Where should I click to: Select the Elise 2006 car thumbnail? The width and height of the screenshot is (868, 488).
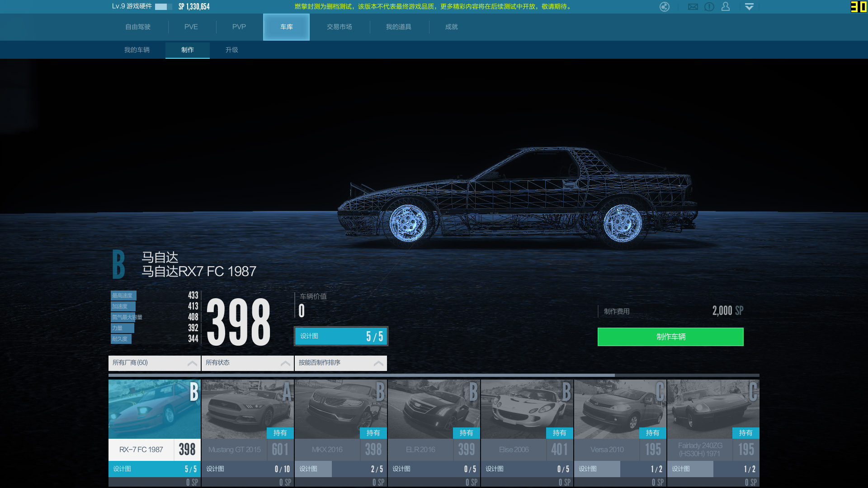coord(527,409)
